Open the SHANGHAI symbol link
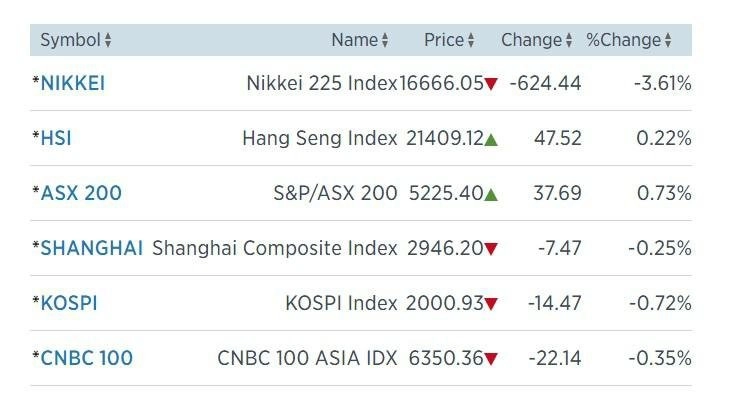Image resolution: width=739 pixels, height=407 pixels. coord(91,248)
